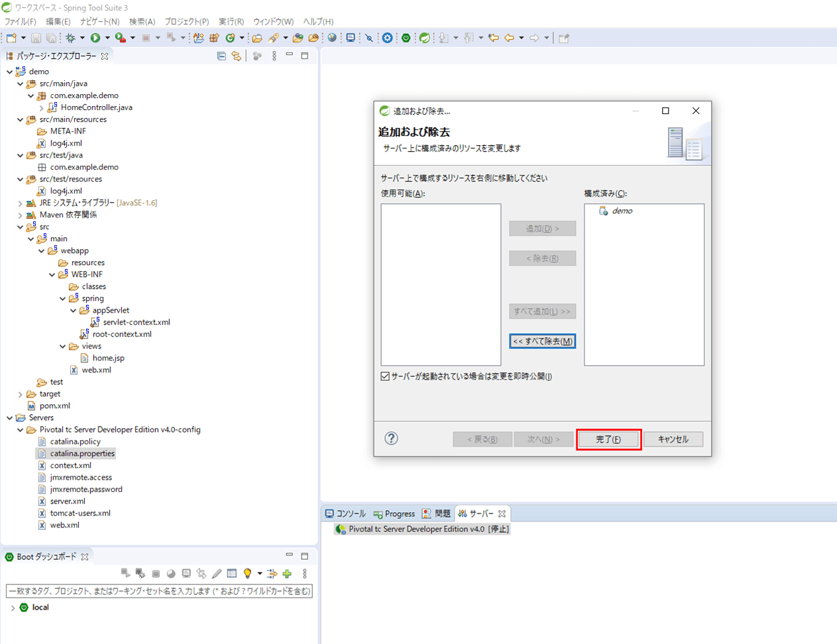Screen dimensions: 837x644
Task: Click the Spring leaf icon in toolbar
Action: pos(424,38)
